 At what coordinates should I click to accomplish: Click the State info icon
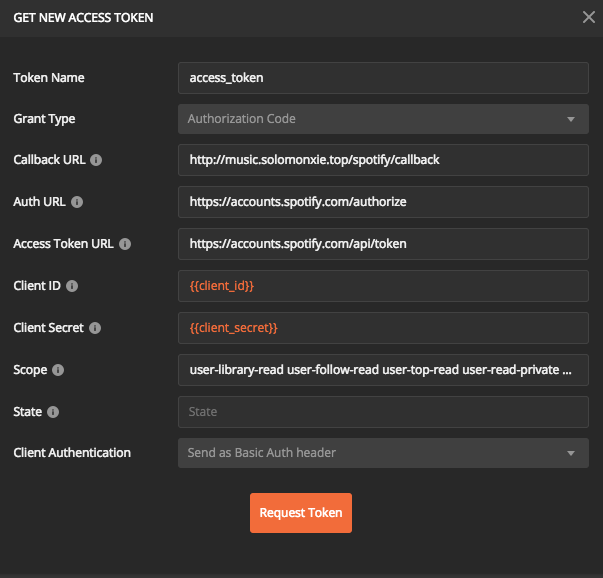coord(53,412)
